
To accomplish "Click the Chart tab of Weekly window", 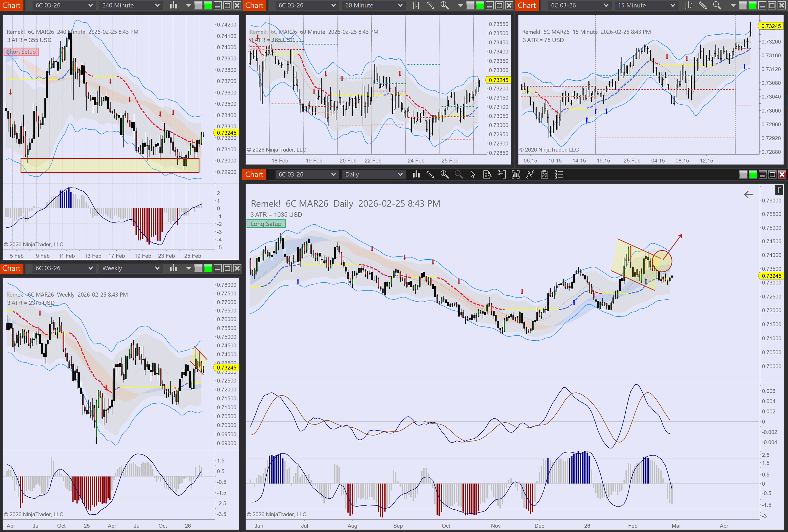I will [x=12, y=268].
